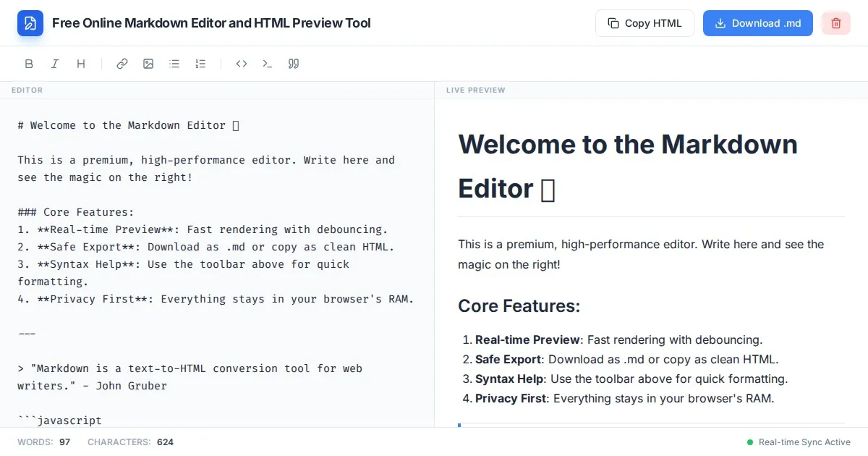This screenshot has width=868, height=456.
Task: Insert a bulleted list
Action: pyautogui.click(x=174, y=64)
